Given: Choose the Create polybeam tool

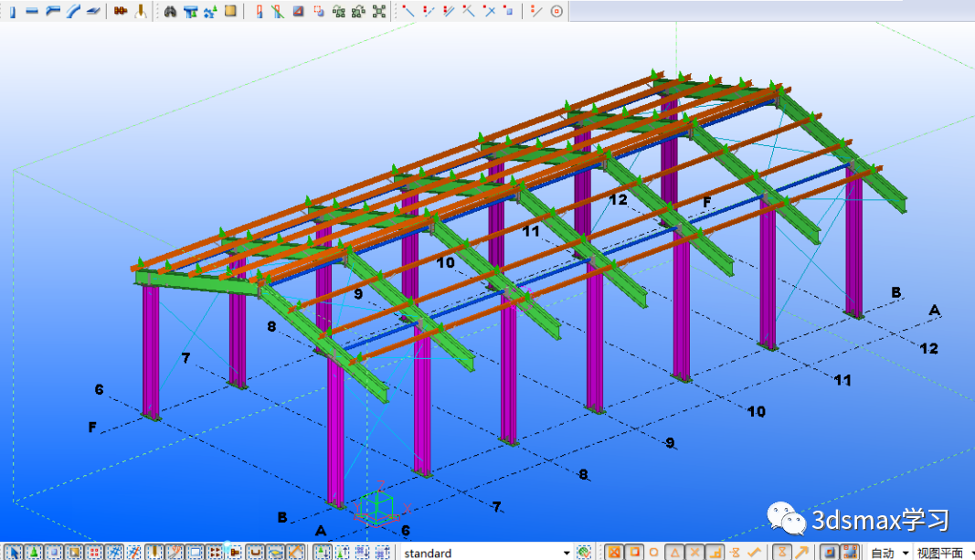Looking at the screenshot, I should 53,11.
